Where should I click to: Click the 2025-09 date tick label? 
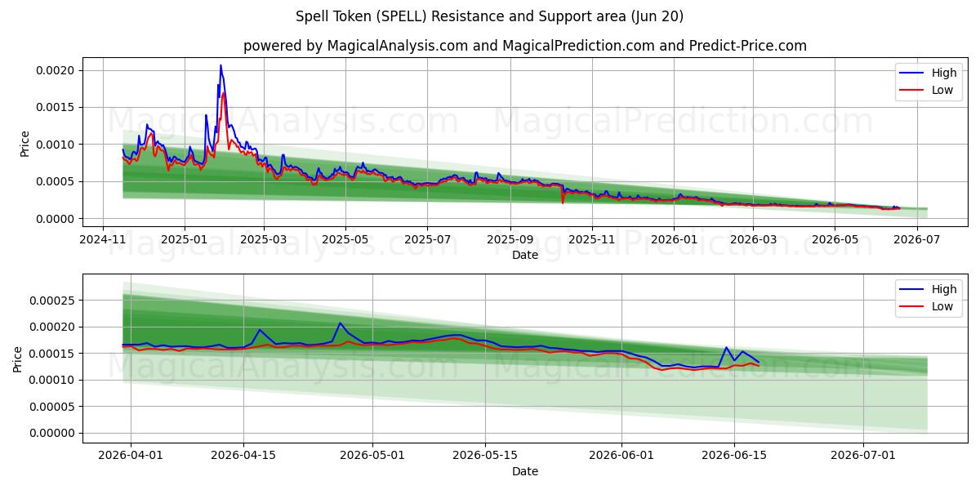[x=510, y=239]
